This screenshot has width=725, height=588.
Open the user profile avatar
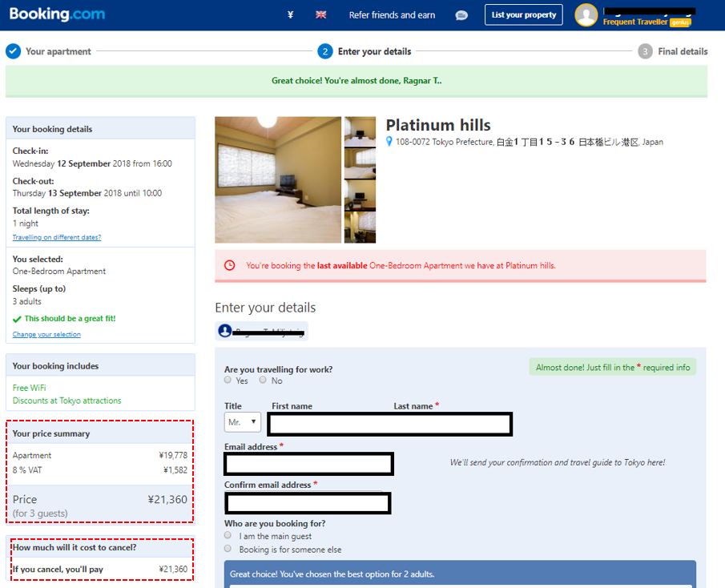coord(586,14)
